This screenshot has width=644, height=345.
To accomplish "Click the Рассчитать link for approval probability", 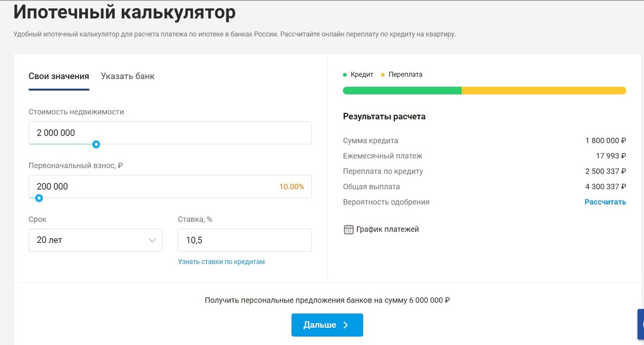I will tap(605, 202).
